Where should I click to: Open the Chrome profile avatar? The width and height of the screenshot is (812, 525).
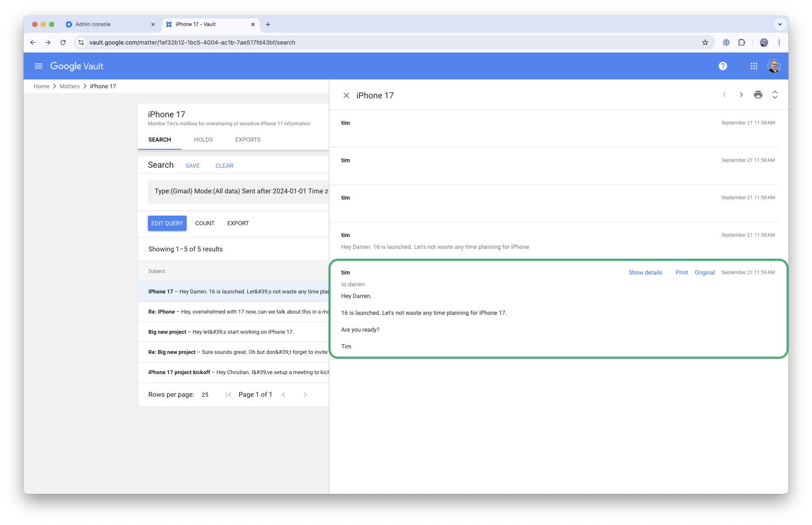click(764, 42)
